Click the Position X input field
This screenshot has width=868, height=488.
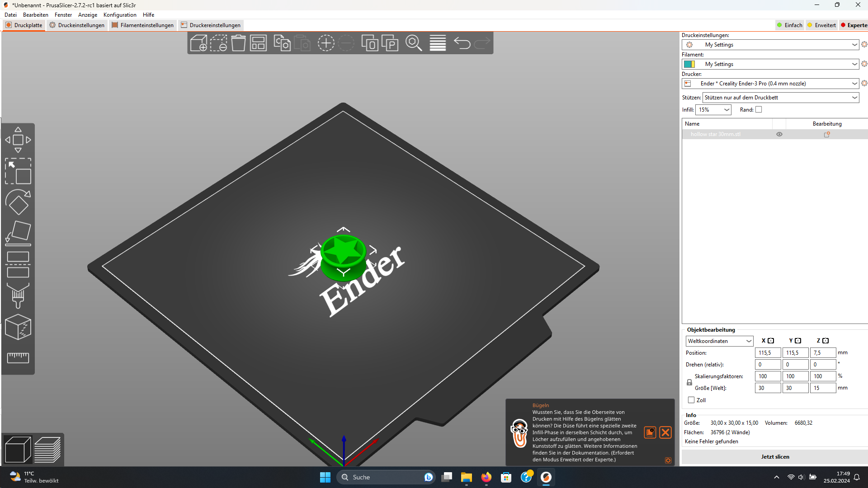click(x=768, y=353)
